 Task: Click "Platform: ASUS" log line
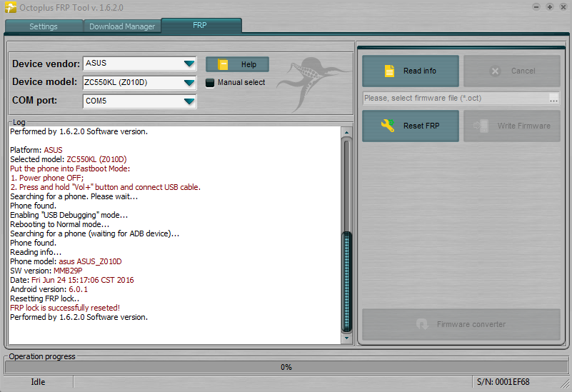pos(36,150)
